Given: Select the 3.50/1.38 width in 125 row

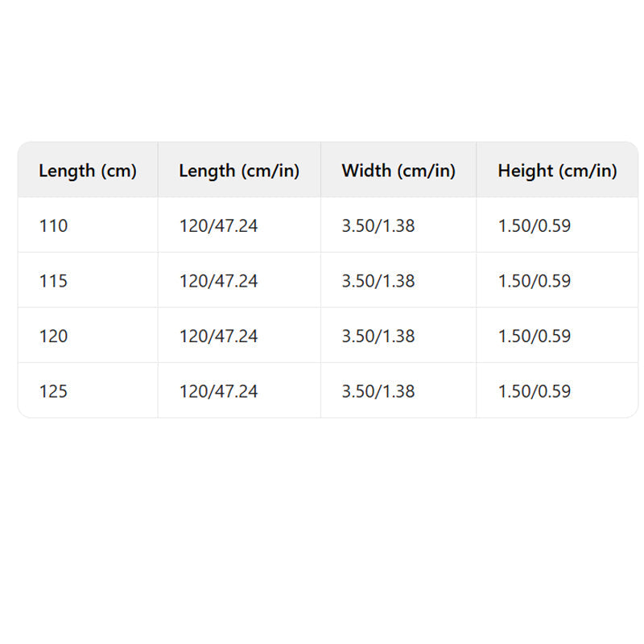Looking at the screenshot, I should point(378,391).
